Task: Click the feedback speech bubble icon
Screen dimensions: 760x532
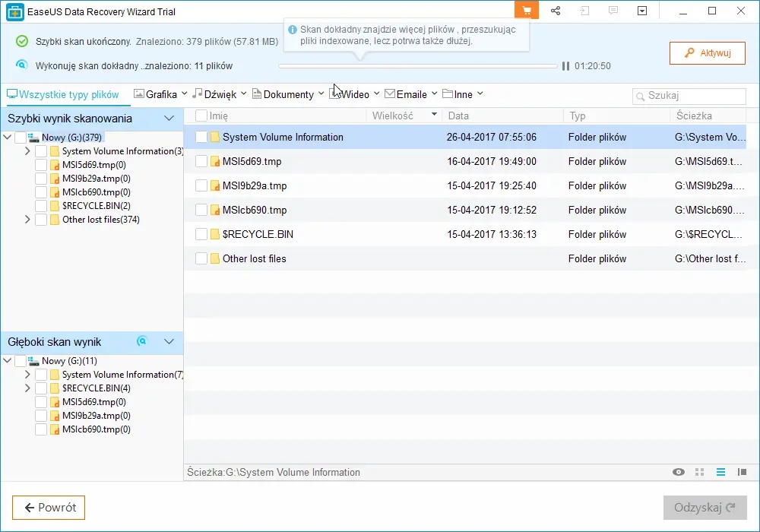Action: tap(613, 11)
